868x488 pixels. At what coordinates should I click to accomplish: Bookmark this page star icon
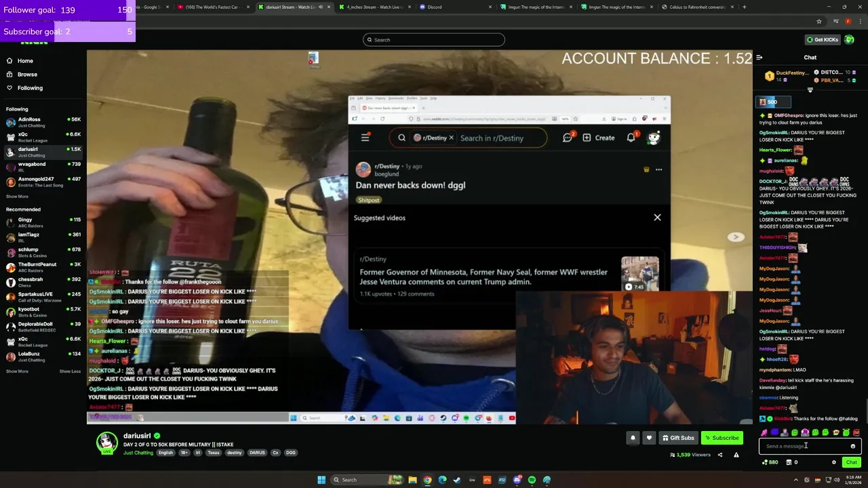tap(818, 21)
